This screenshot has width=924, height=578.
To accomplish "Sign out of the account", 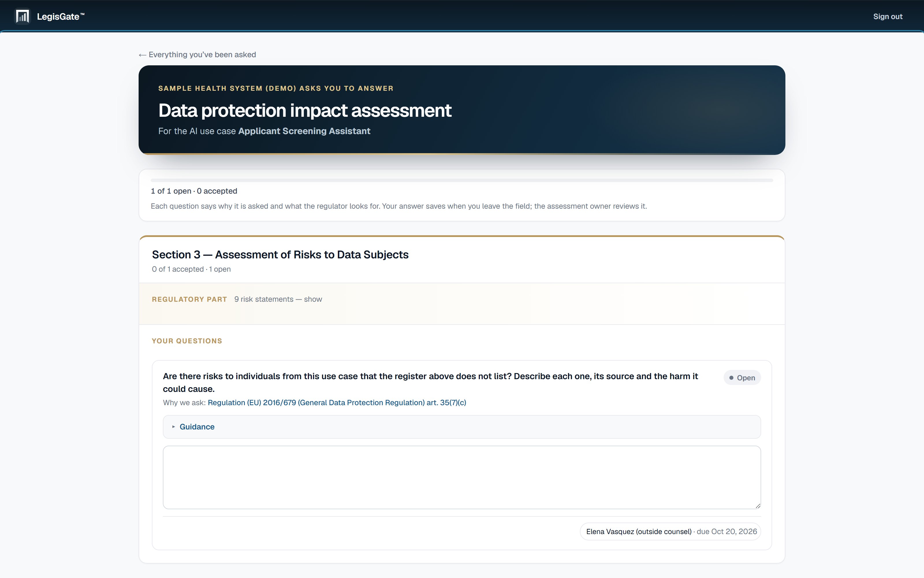I will tap(888, 16).
